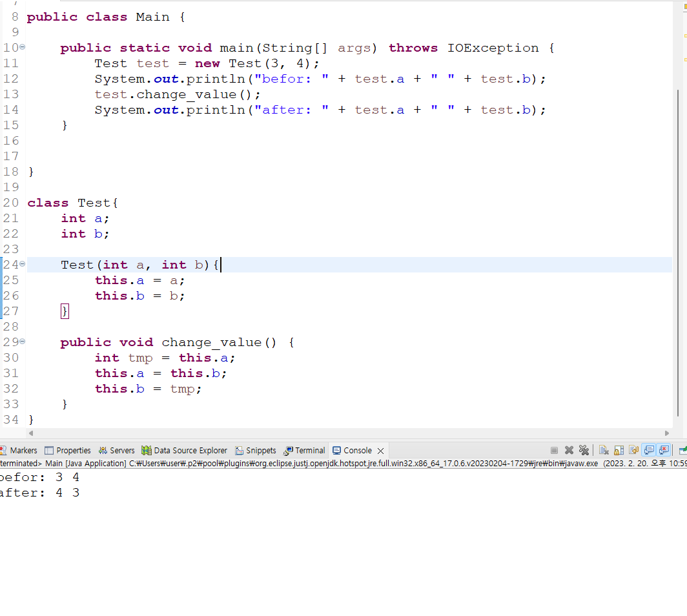The width and height of the screenshot is (687, 616).
Task: Click the Markers tab icon
Action: click(3, 451)
